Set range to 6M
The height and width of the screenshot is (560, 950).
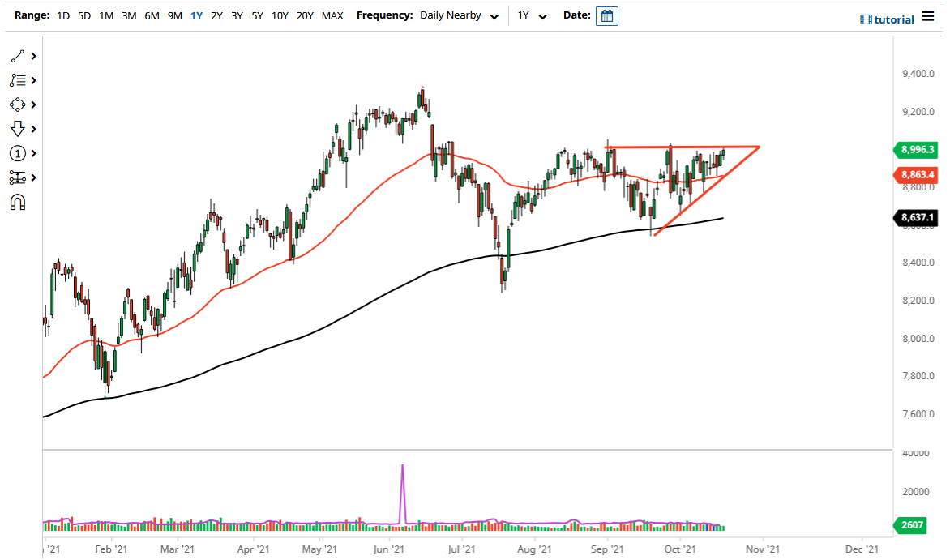click(x=152, y=15)
